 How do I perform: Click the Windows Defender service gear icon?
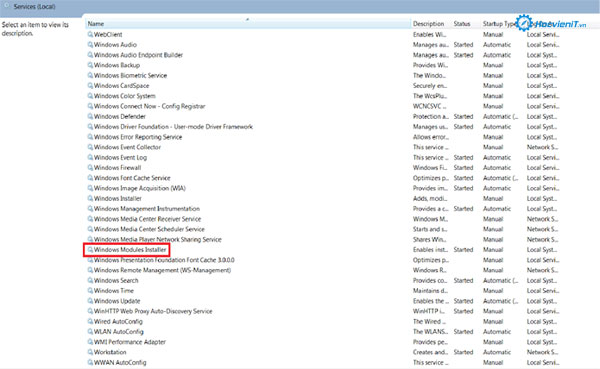[x=90, y=116]
